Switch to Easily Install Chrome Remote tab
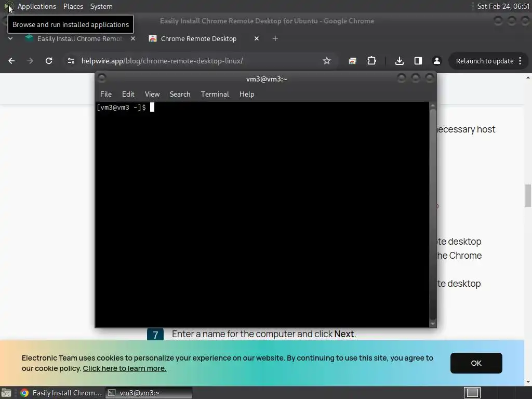The width and height of the screenshot is (532, 399). pos(79,38)
